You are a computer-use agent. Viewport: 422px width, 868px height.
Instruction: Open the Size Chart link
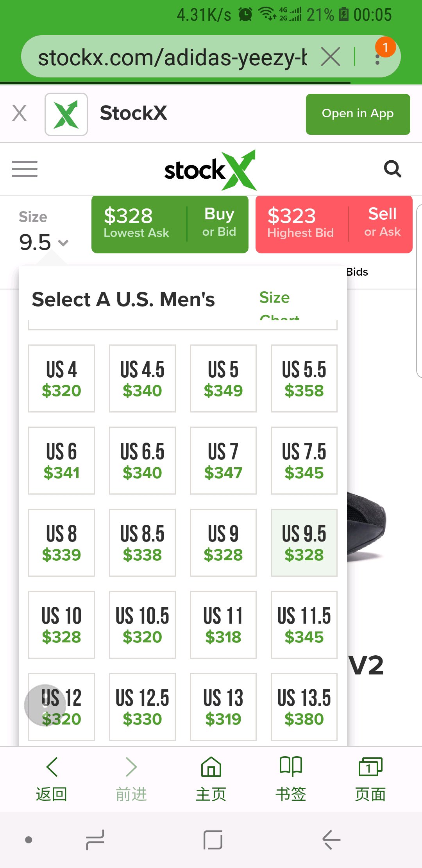click(279, 306)
